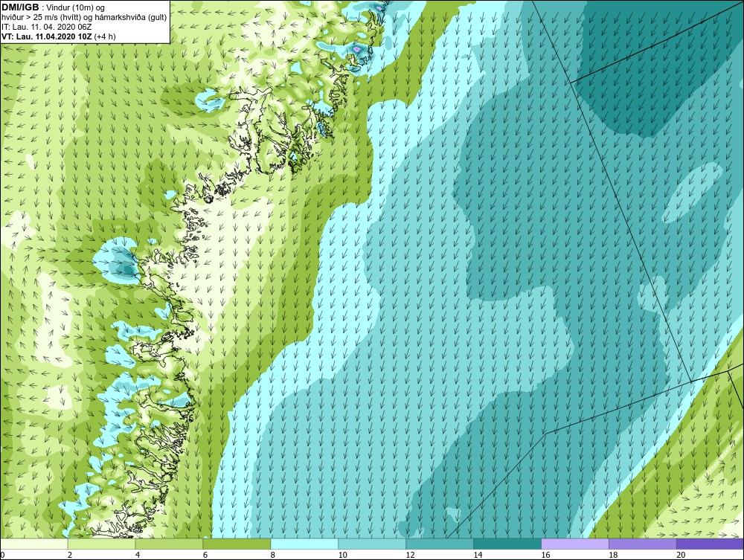The height and width of the screenshot is (560, 744).
Task: Click the legend label '16'
Action: pos(545,555)
